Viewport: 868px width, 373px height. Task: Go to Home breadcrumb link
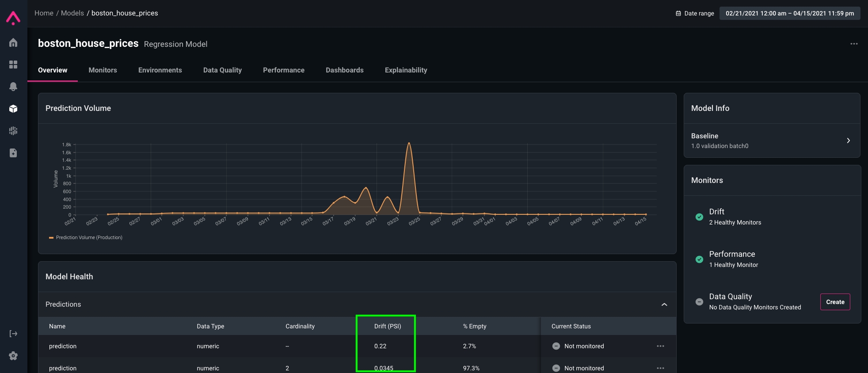44,13
